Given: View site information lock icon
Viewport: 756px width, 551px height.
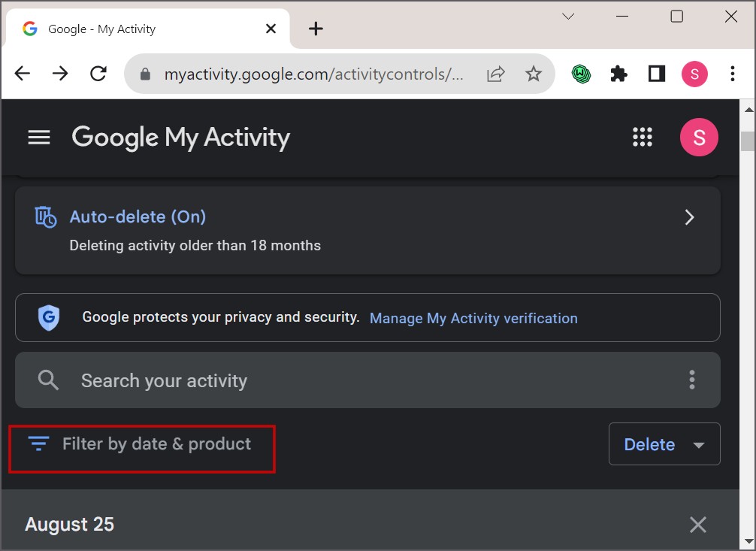Looking at the screenshot, I should tap(145, 74).
